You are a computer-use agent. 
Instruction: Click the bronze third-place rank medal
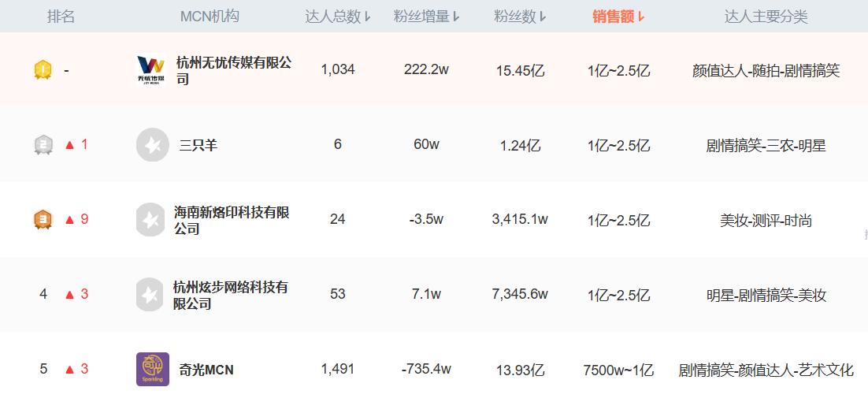point(43,219)
